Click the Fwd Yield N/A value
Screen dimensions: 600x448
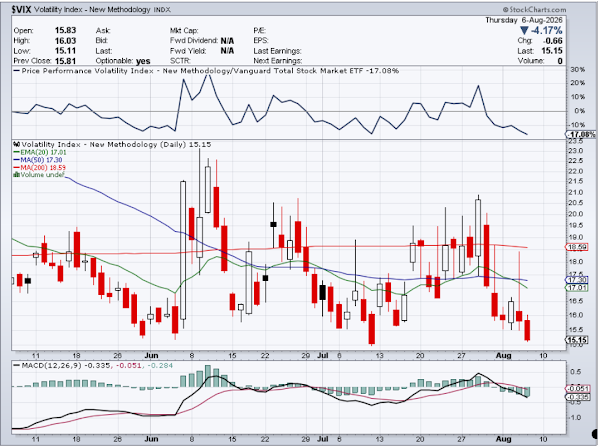[227, 51]
